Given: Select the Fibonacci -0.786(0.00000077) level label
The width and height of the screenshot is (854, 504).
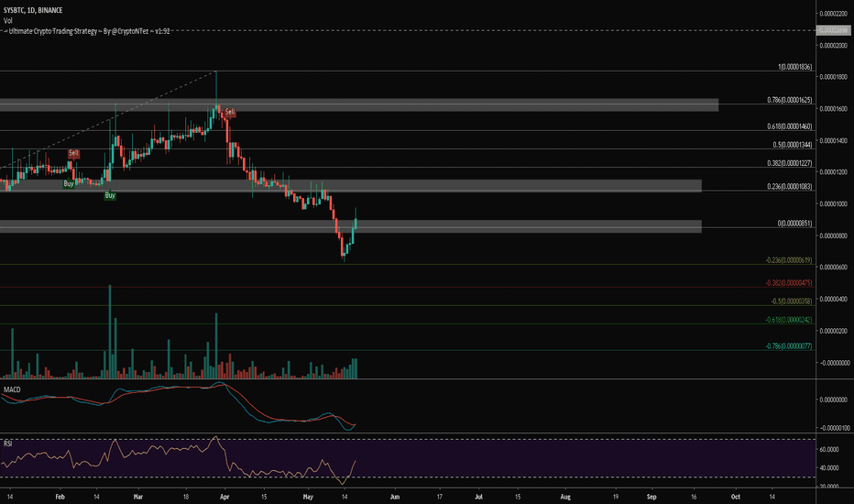Looking at the screenshot, I should point(789,346).
